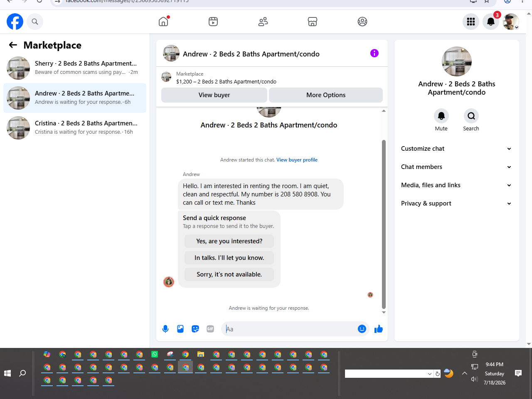
Task: Focus the message text field labeled Aa
Action: (x=290, y=329)
